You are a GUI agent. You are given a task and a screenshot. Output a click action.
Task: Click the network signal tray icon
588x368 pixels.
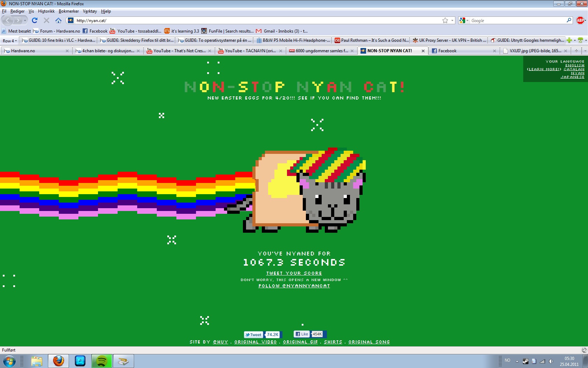[x=542, y=361]
